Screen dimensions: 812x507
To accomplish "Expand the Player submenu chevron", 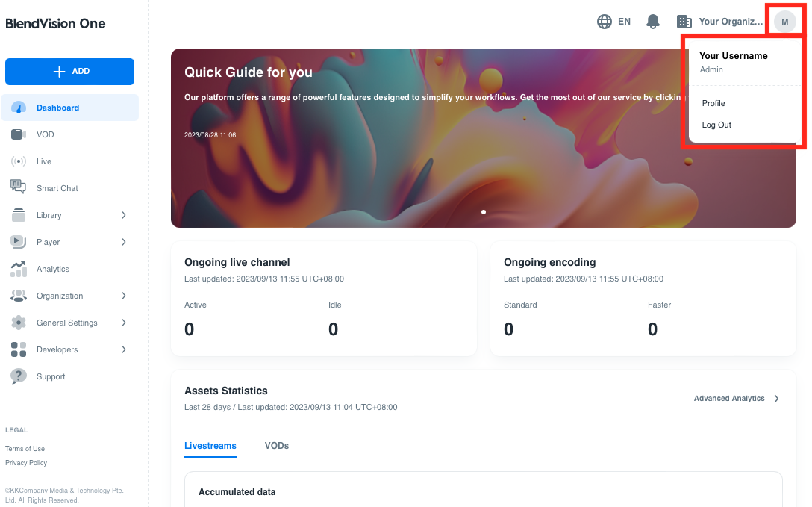I will click(124, 242).
